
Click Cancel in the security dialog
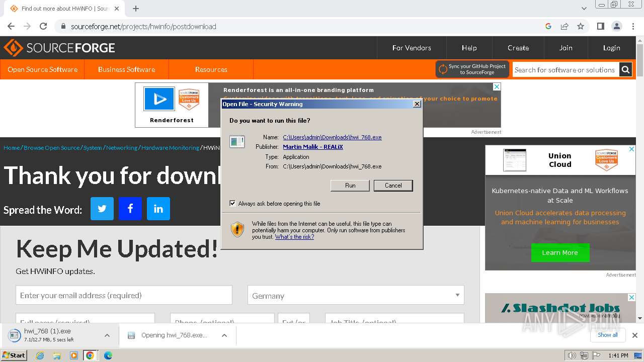[393, 186]
